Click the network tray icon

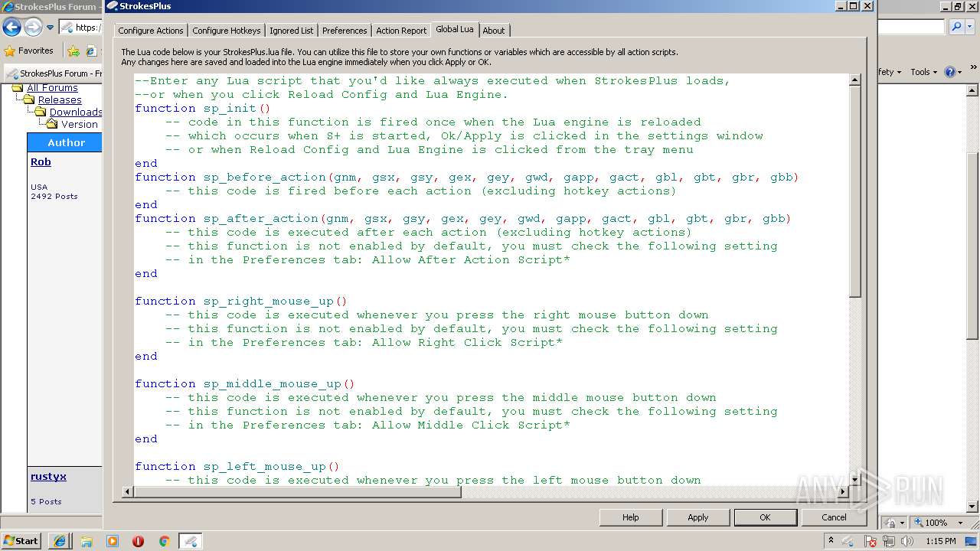pyautogui.click(x=890, y=541)
